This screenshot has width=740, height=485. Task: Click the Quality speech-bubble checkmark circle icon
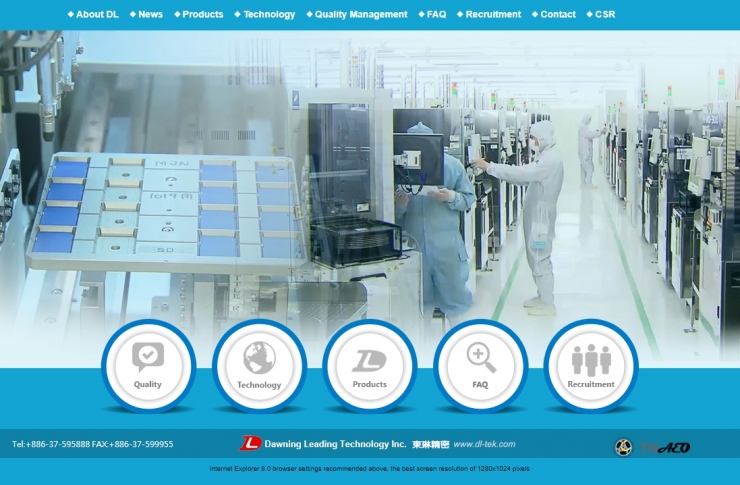pos(148,366)
